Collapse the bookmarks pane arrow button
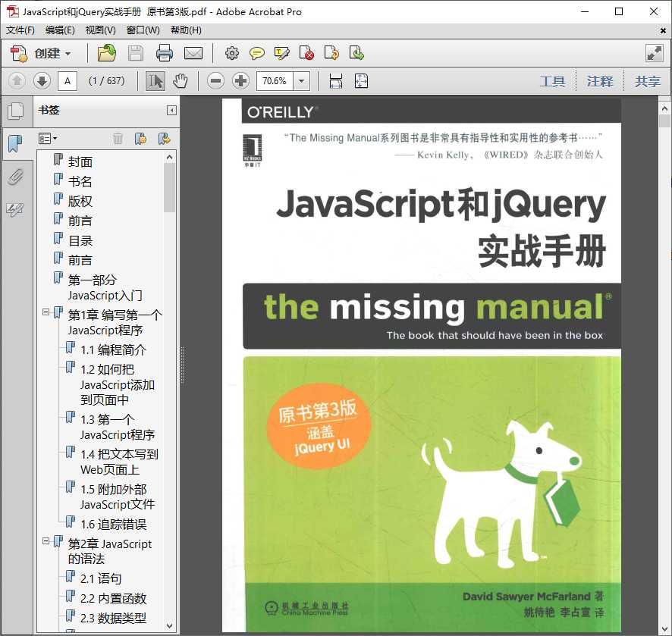The image size is (672, 636). [171, 111]
